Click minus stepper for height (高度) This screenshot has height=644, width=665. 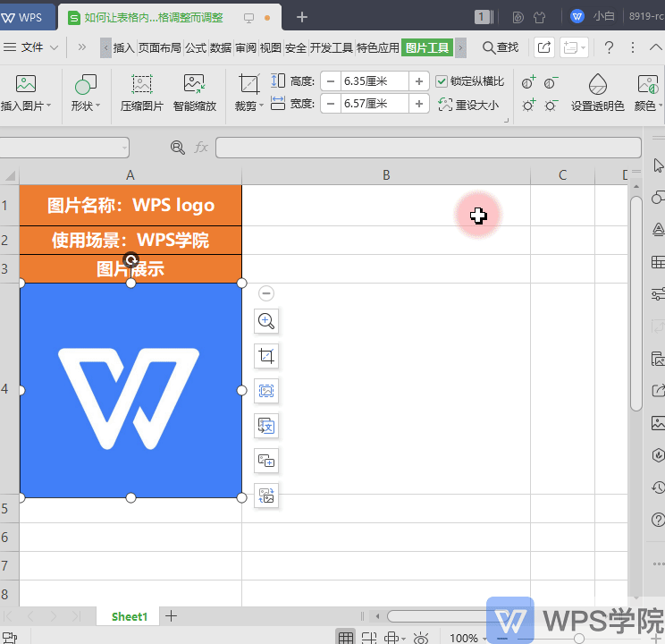point(331,81)
